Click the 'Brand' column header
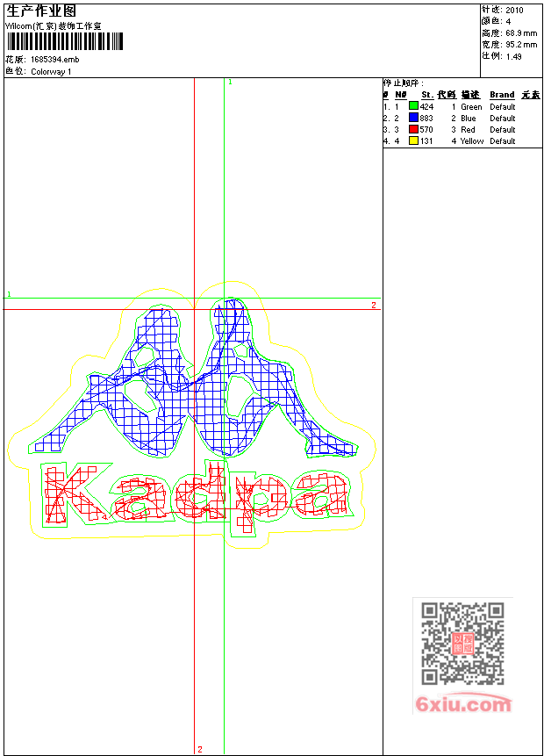 pyautogui.click(x=502, y=95)
